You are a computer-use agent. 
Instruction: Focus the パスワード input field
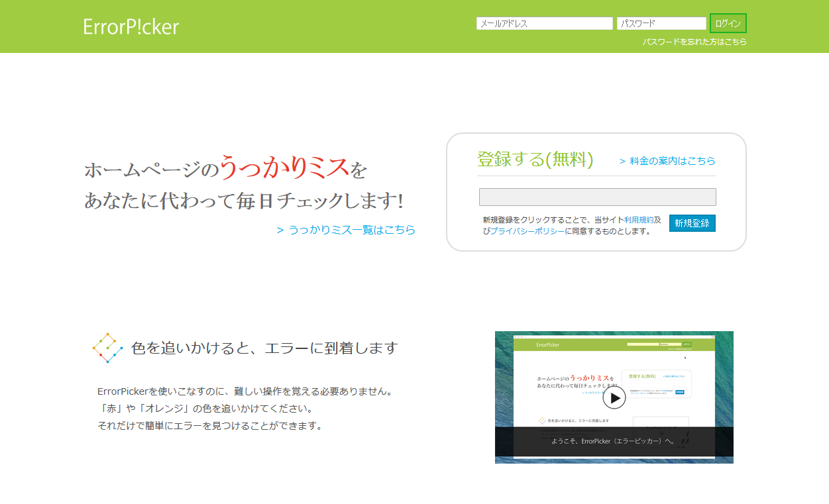(x=661, y=24)
